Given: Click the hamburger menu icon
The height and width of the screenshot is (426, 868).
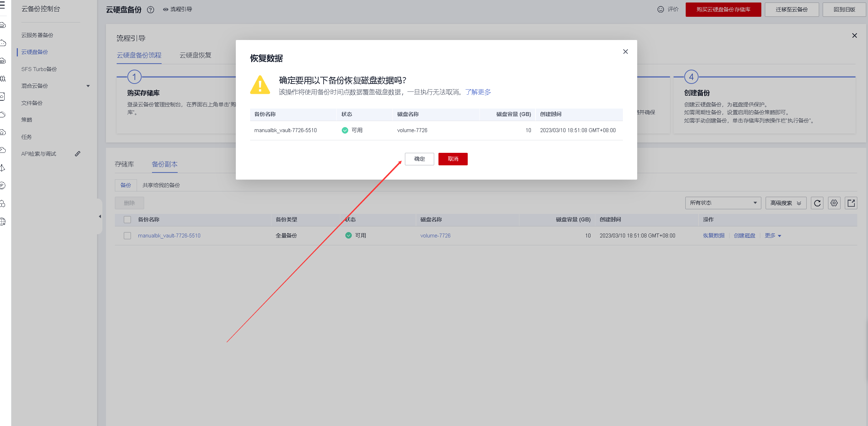Looking at the screenshot, I should tap(2, 5).
